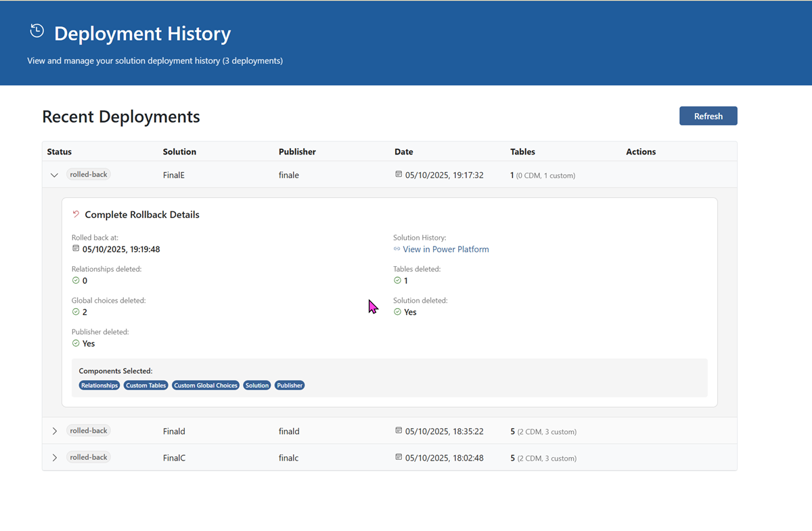Click green check icon under Tables deleted
Image resolution: width=812 pixels, height=531 pixels.
[397, 280]
